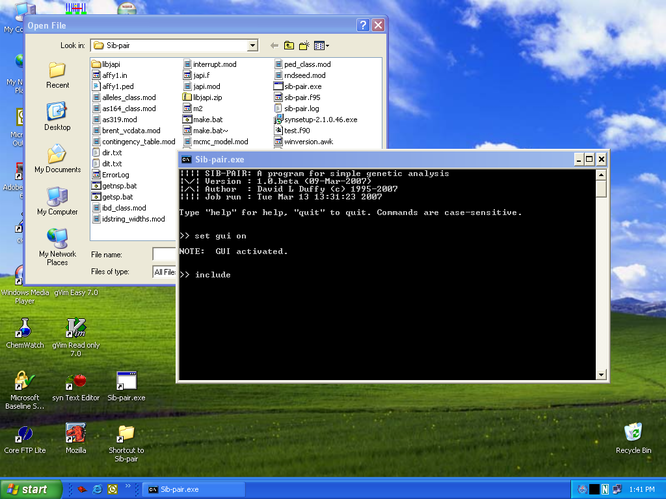This screenshot has width=666, height=499.
Task: Create a new folder
Action: tap(304, 45)
